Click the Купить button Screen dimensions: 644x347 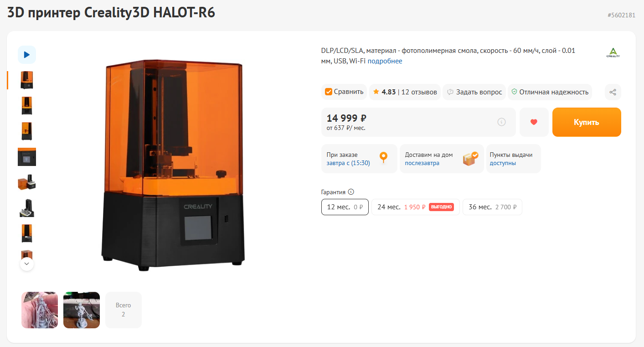[x=587, y=122]
